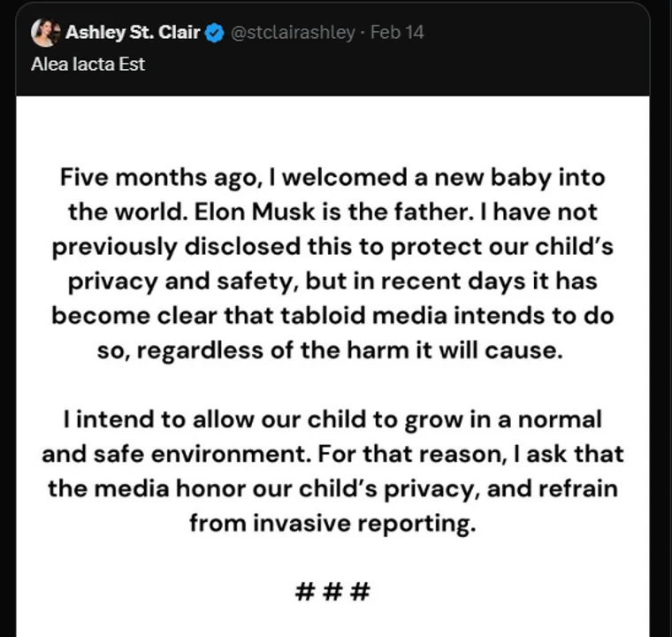Open the @stclairashley handle link

tap(292, 33)
